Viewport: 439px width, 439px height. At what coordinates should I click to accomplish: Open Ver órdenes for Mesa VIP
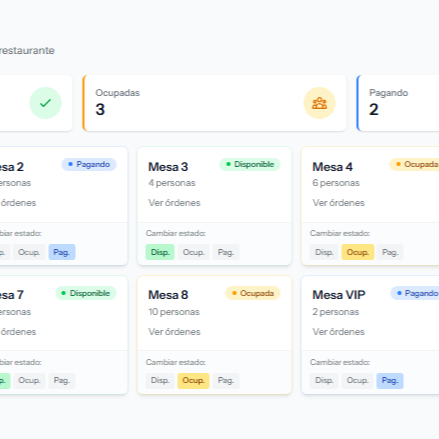(338, 332)
